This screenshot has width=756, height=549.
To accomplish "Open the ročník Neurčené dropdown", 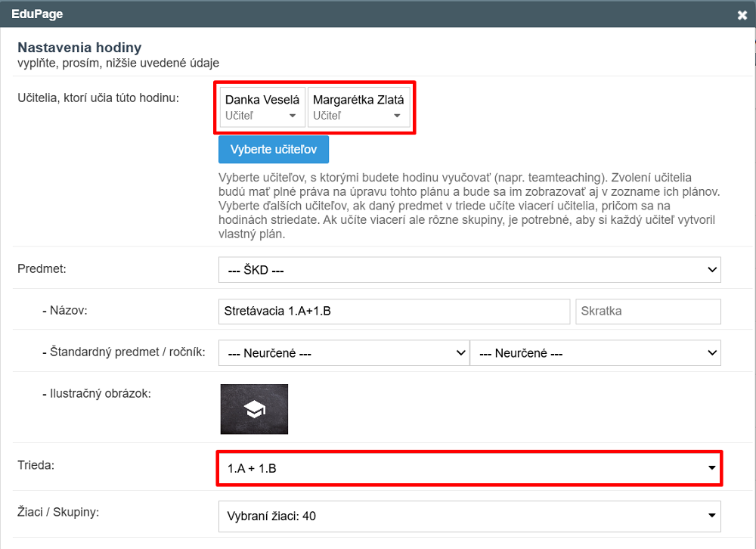I will pos(596,353).
